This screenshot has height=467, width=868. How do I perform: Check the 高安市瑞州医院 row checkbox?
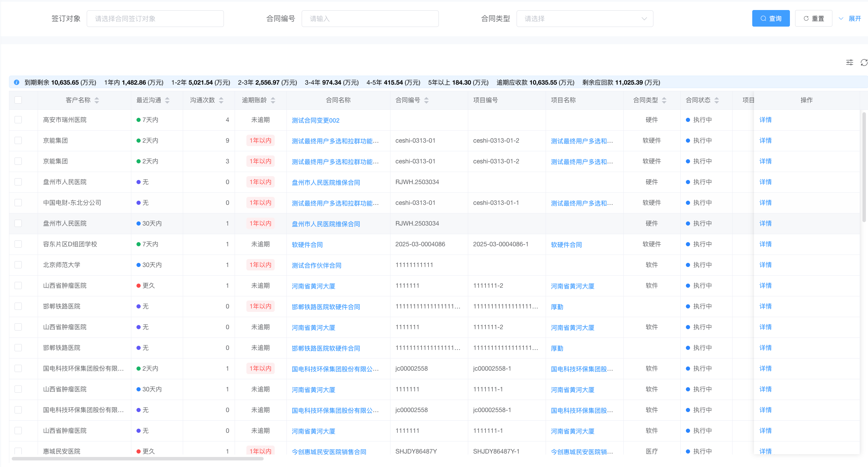[x=18, y=120]
